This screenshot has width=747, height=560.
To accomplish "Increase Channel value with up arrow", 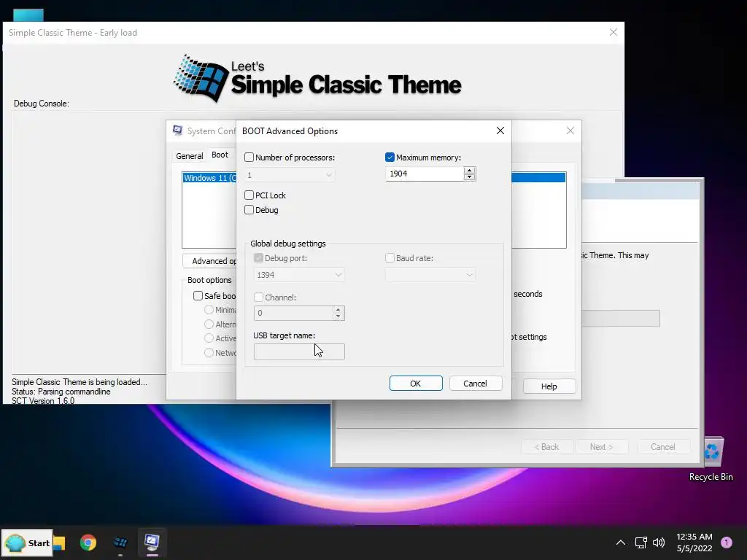I will [338, 309].
